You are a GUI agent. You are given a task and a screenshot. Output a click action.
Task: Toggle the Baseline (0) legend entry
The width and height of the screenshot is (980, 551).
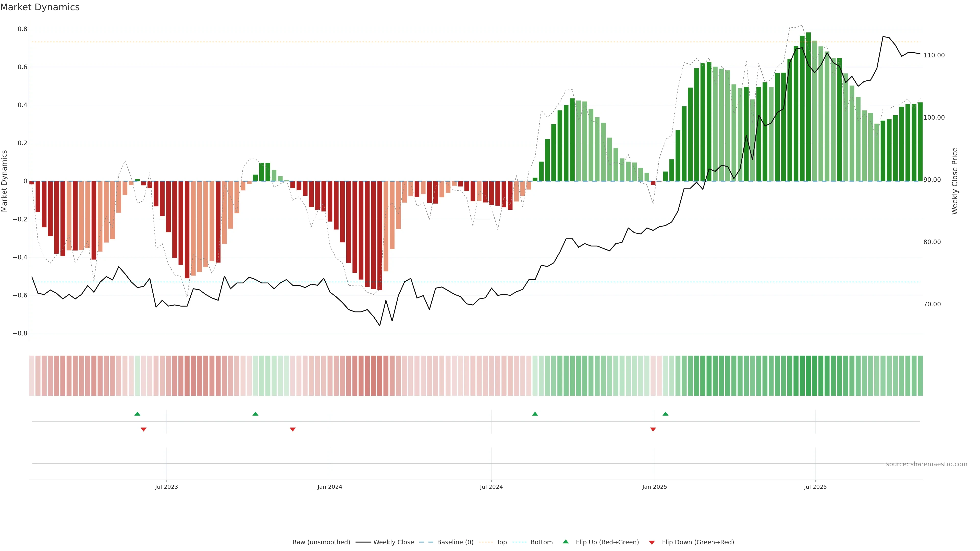pos(455,542)
